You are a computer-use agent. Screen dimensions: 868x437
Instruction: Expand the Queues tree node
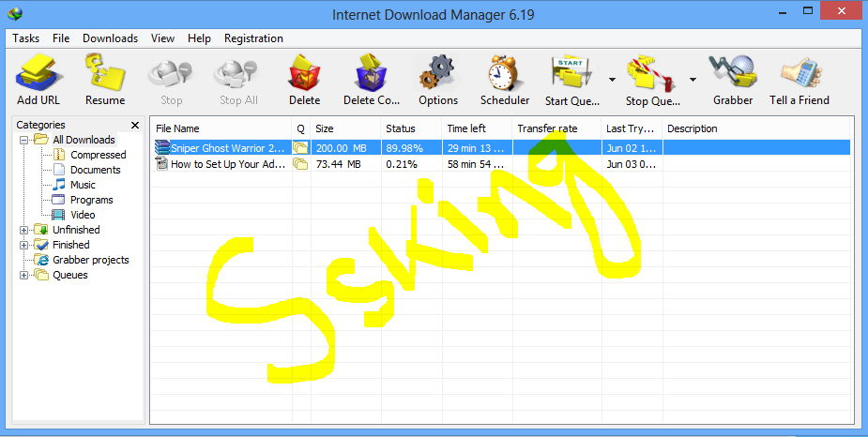tap(23, 276)
